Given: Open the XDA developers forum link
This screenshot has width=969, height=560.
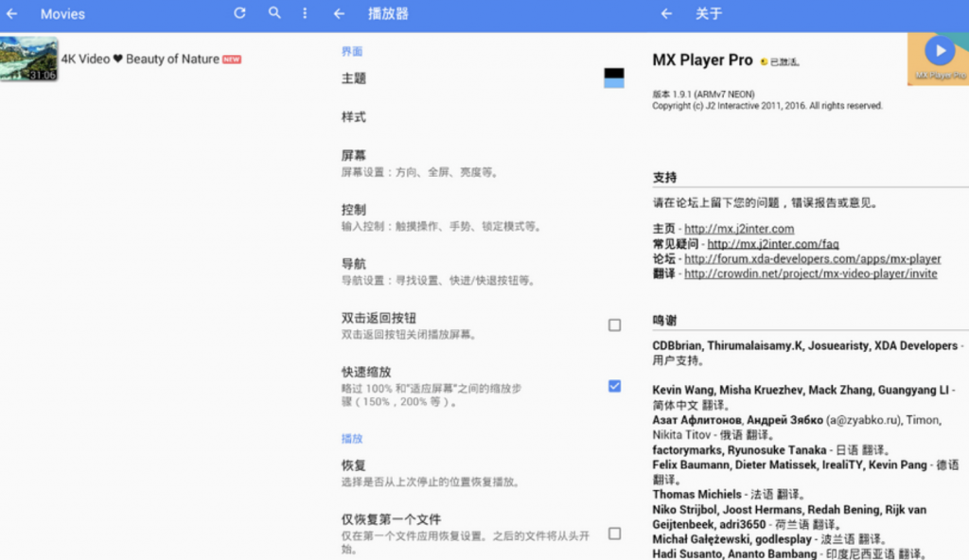Looking at the screenshot, I should [x=813, y=258].
